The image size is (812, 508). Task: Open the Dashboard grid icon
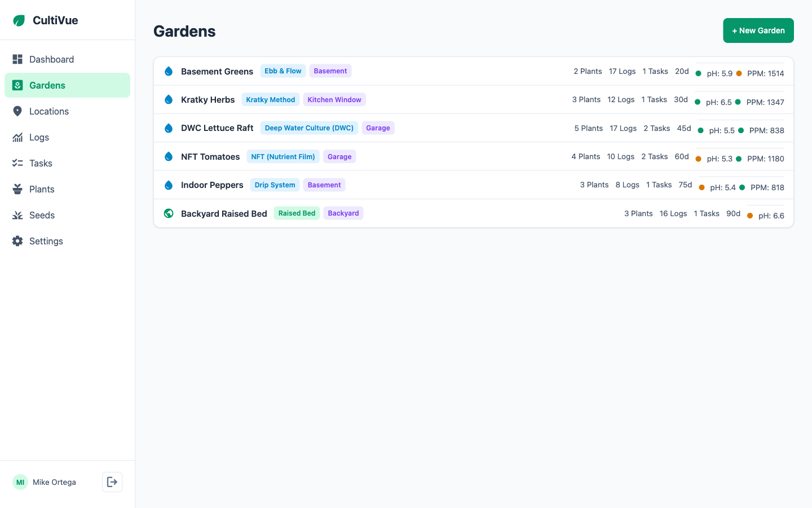pos(17,59)
